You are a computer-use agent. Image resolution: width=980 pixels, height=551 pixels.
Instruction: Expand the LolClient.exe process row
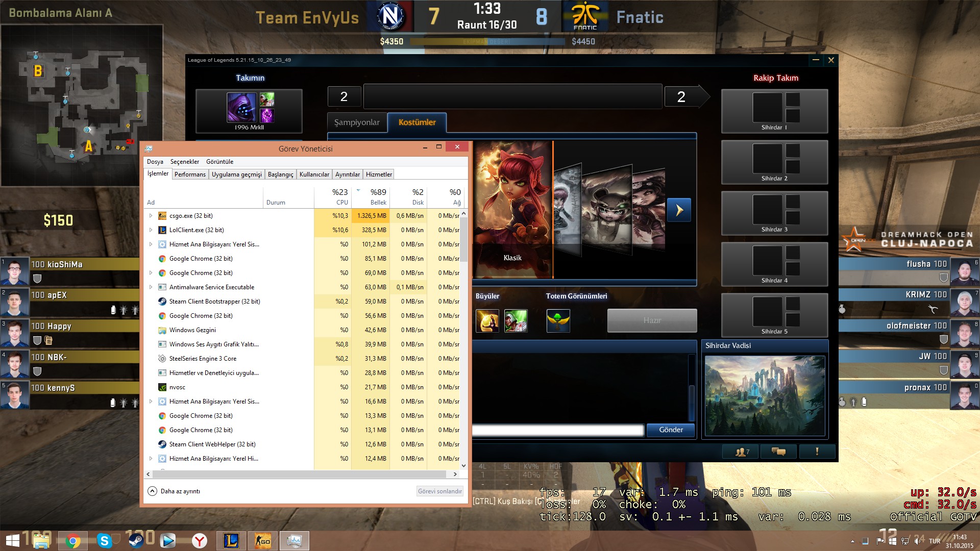[x=150, y=230]
